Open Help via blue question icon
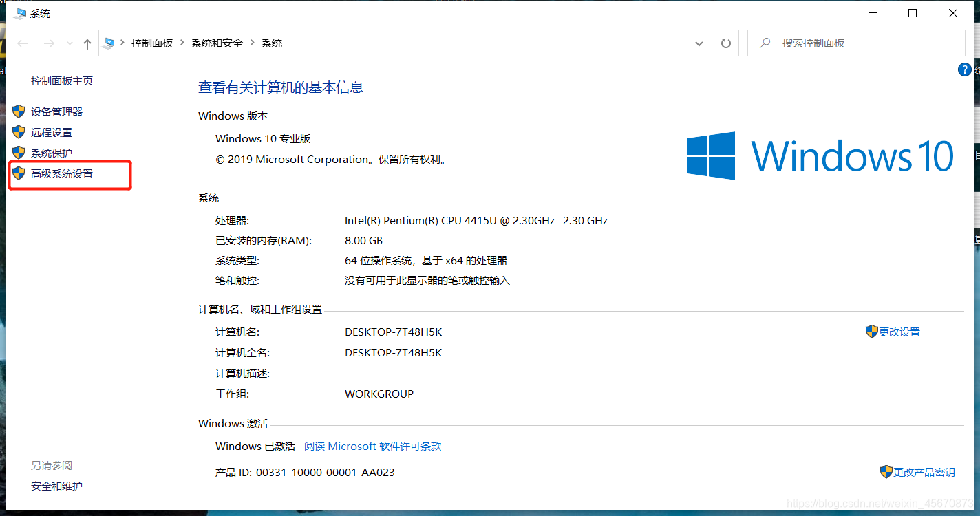The width and height of the screenshot is (980, 516). [964, 70]
